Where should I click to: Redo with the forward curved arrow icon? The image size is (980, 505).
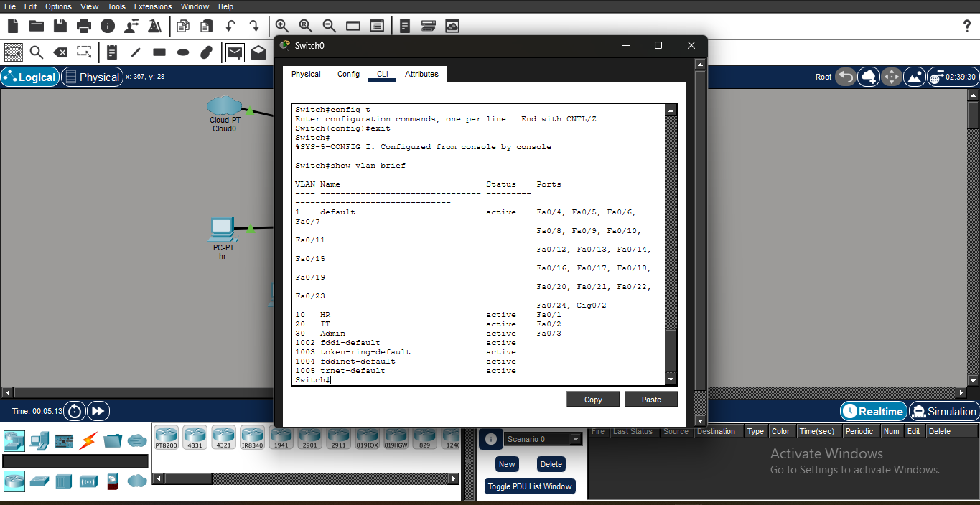[x=254, y=26]
